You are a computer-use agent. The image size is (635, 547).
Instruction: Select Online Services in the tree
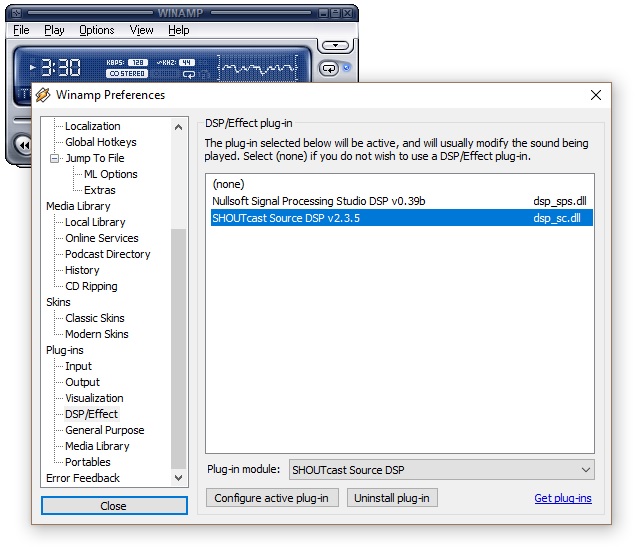click(x=102, y=238)
